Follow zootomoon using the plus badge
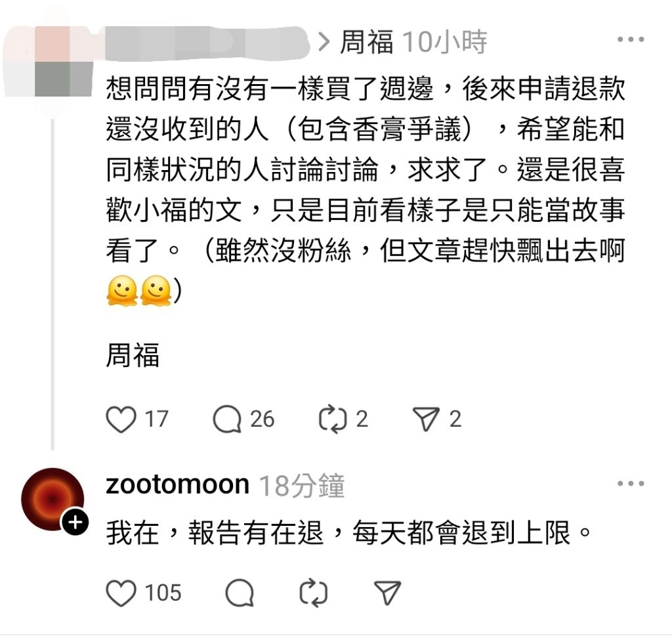 (75, 523)
